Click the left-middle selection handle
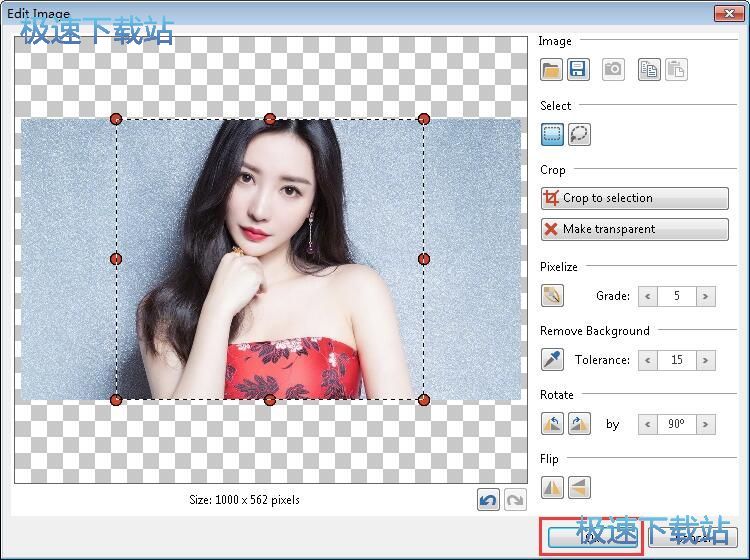 point(116,259)
